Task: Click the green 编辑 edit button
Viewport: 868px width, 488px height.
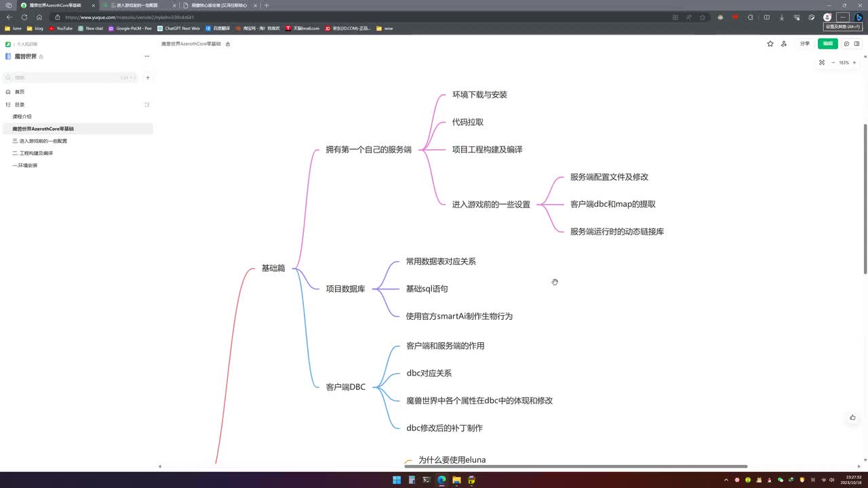Action: coord(828,43)
